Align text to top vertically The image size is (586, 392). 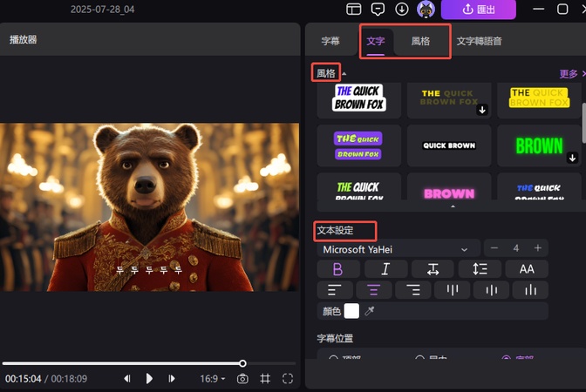coord(453,290)
